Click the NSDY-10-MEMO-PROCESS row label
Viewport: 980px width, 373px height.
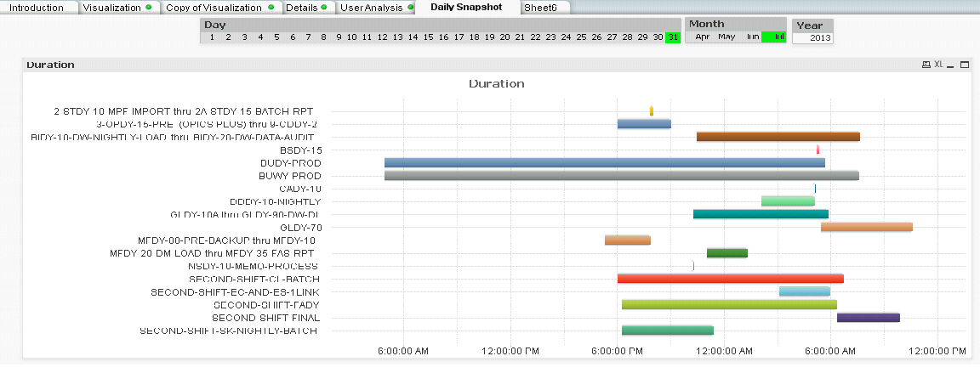(253, 266)
